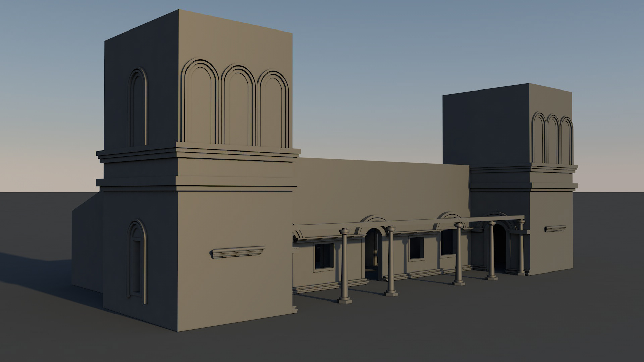Image resolution: width=644 pixels, height=362 pixels.
Task: Click the left tower's middle arched panel
Action: (x=238, y=107)
